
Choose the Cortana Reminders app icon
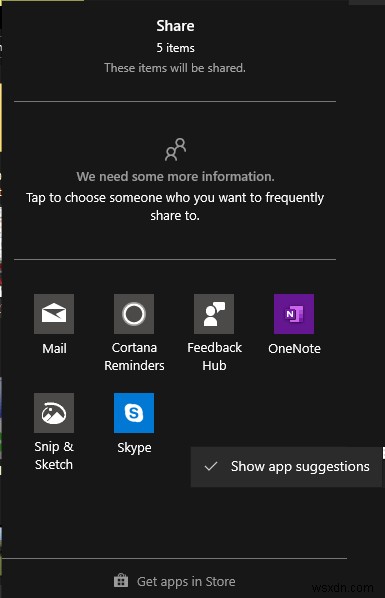point(134,314)
